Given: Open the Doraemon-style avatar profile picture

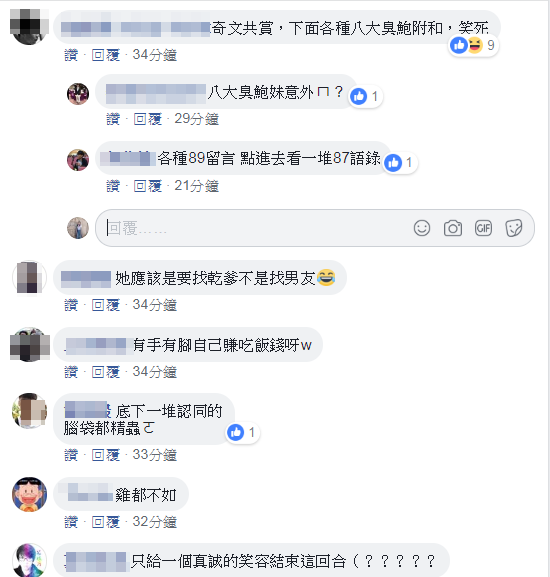Looking at the screenshot, I should pyautogui.click(x=29, y=494).
